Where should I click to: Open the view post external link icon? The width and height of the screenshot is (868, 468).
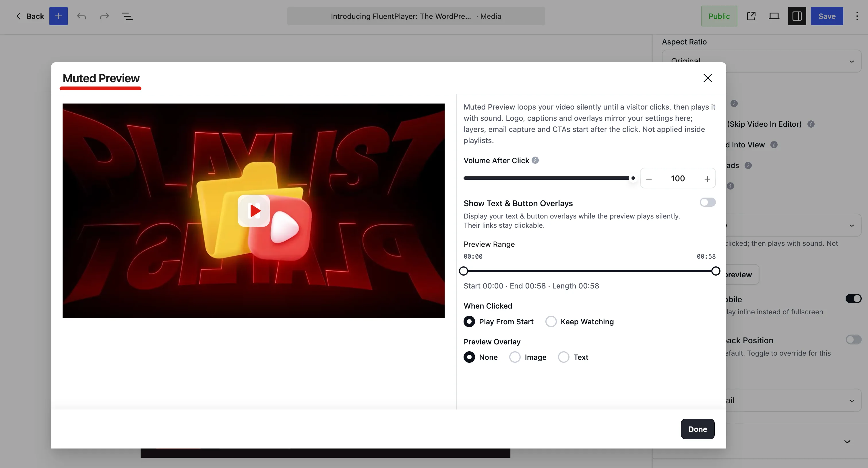click(x=751, y=16)
